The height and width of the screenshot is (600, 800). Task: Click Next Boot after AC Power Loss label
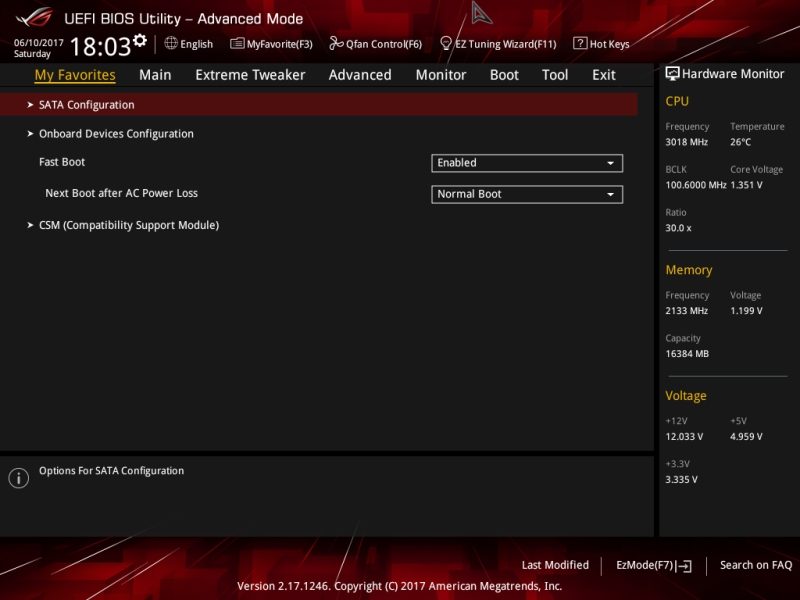(121, 193)
